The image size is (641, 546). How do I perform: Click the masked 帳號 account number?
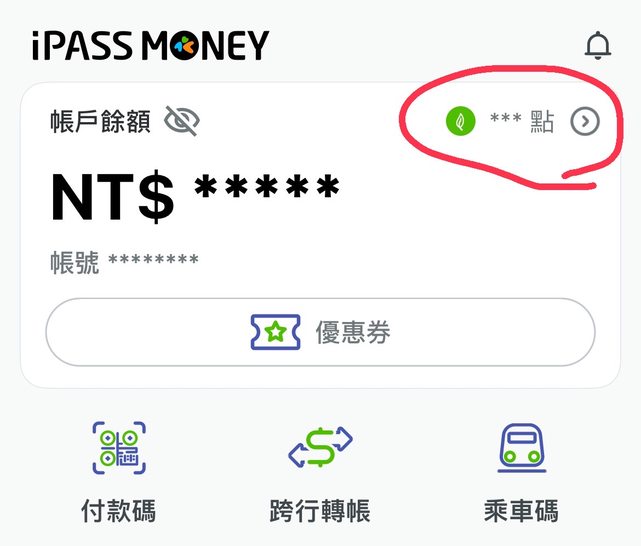pos(153,259)
